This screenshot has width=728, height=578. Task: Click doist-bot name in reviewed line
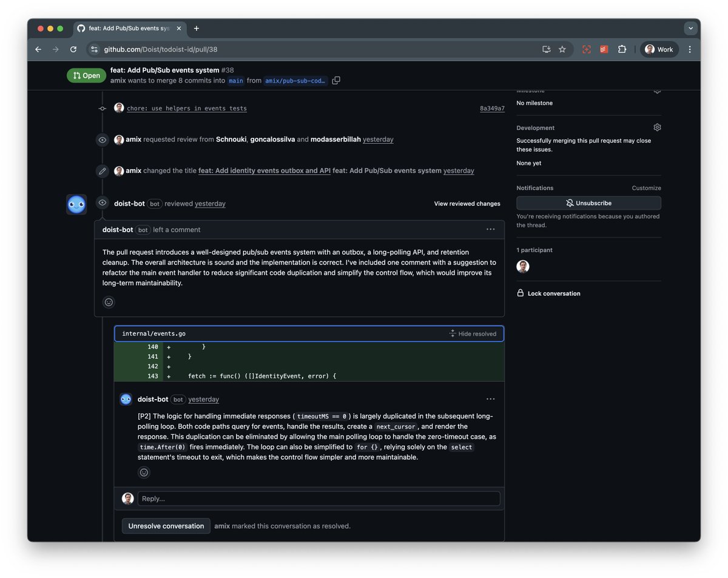tap(129, 204)
